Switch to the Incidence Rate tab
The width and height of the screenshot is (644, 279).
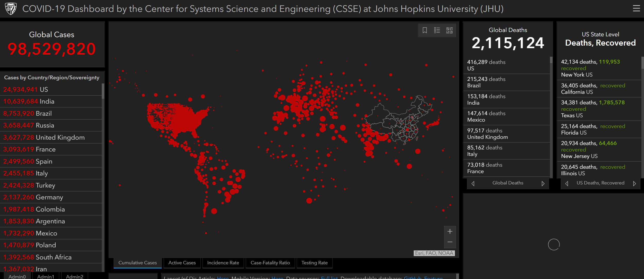tap(223, 263)
